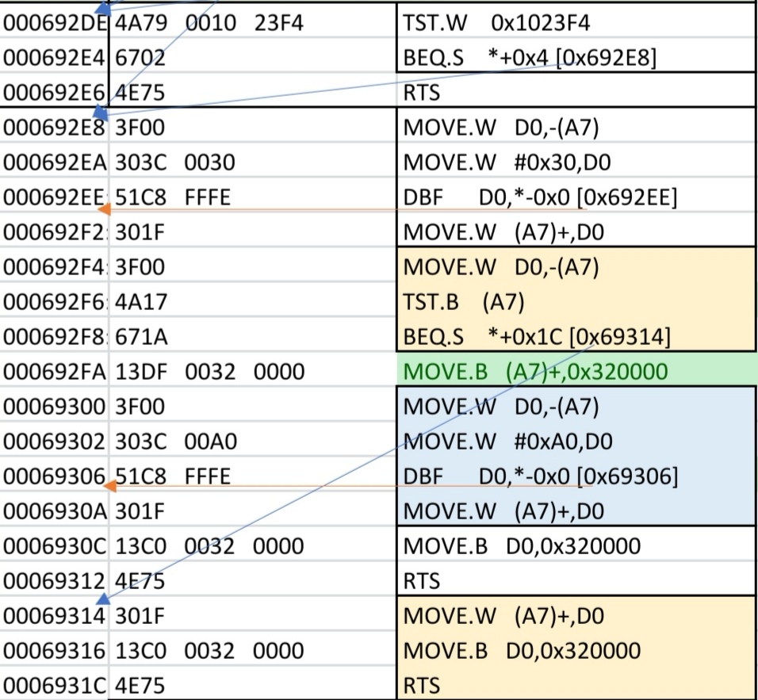Click the orange arrowhead at row 000692EE
Viewport: 758px width, 700px height.
click(x=104, y=209)
